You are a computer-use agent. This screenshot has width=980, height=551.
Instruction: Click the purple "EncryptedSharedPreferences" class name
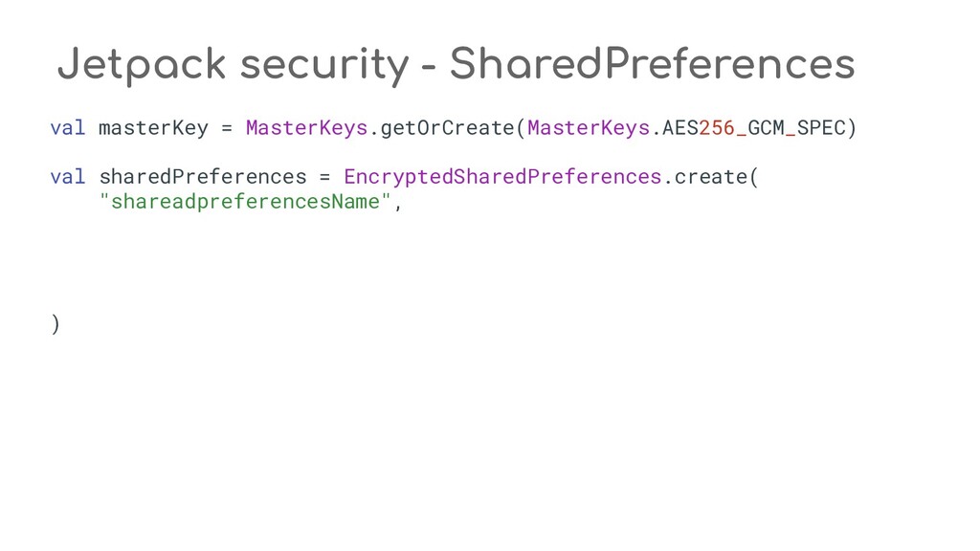pos(502,177)
